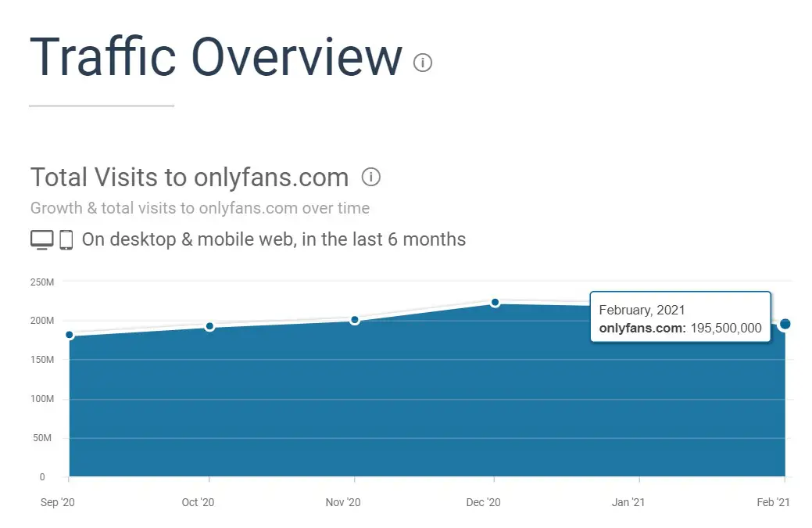This screenshot has height=528, width=812.
Task: Click the mobile phone device icon
Action: [66, 240]
